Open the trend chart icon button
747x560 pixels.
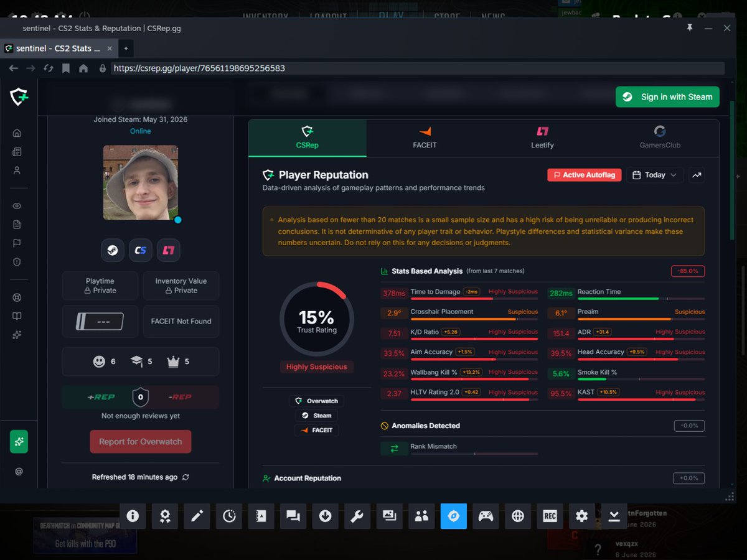[697, 175]
